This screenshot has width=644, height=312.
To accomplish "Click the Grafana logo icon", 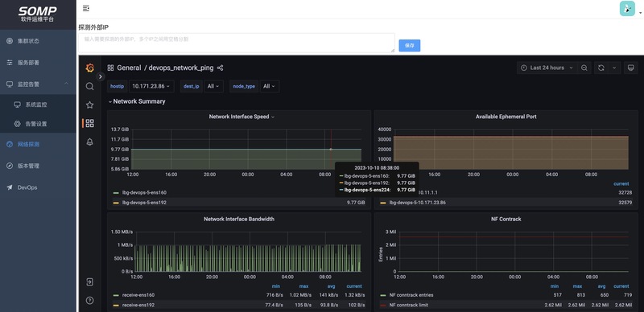I will [x=89, y=68].
